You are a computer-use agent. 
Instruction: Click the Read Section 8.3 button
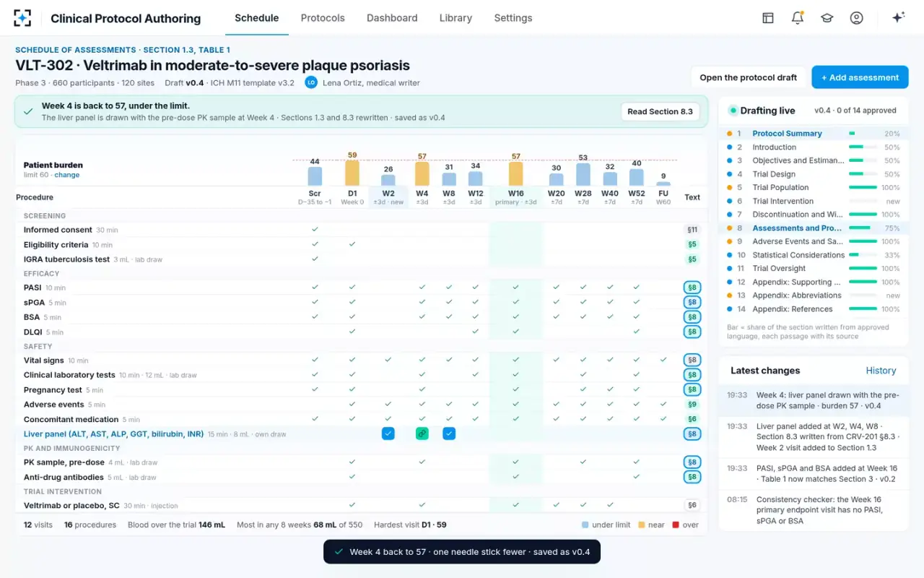tap(660, 111)
